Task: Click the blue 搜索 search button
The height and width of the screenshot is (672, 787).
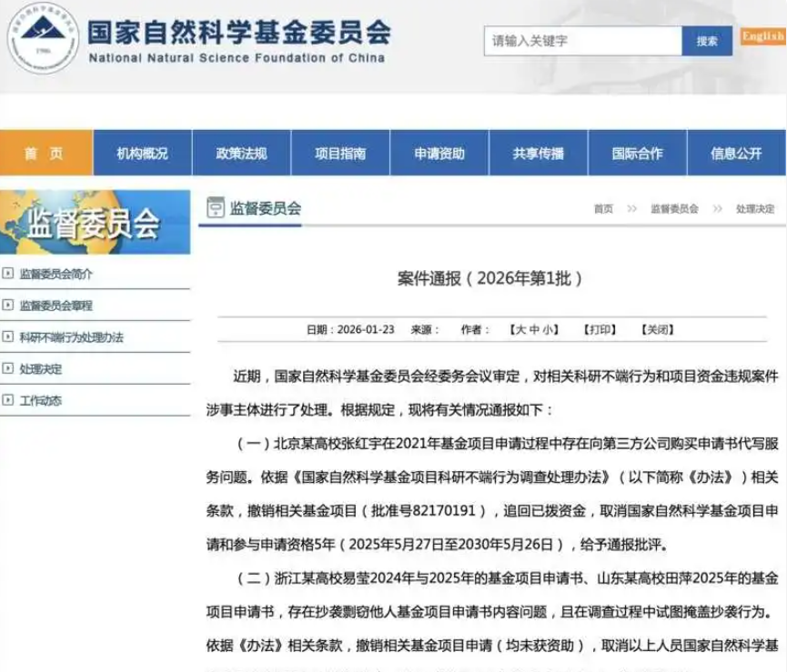Action: (707, 41)
